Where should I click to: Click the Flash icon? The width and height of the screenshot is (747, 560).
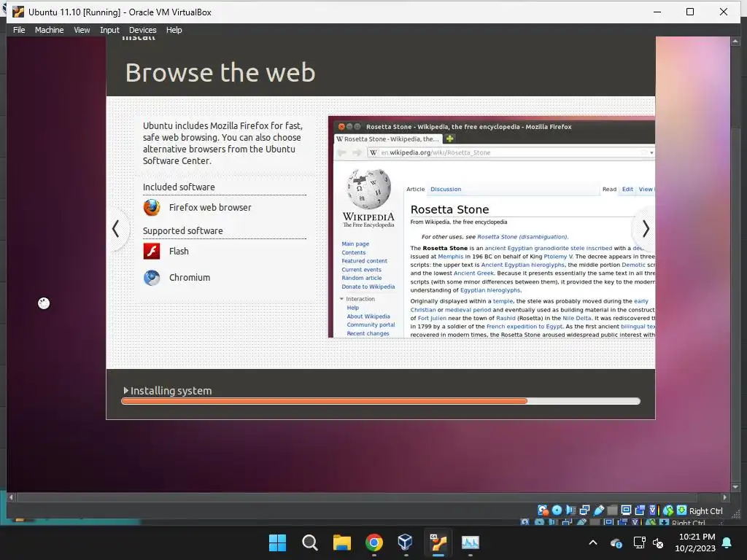tap(152, 251)
